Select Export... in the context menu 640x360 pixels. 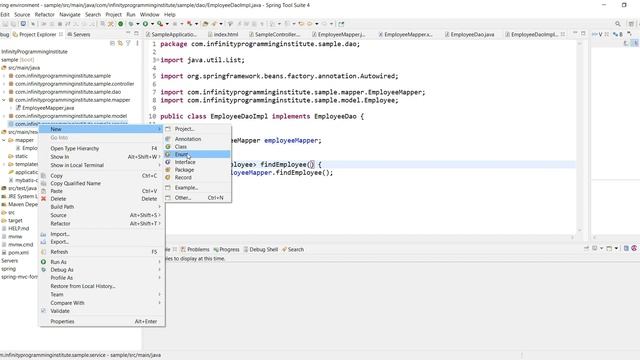101,242
